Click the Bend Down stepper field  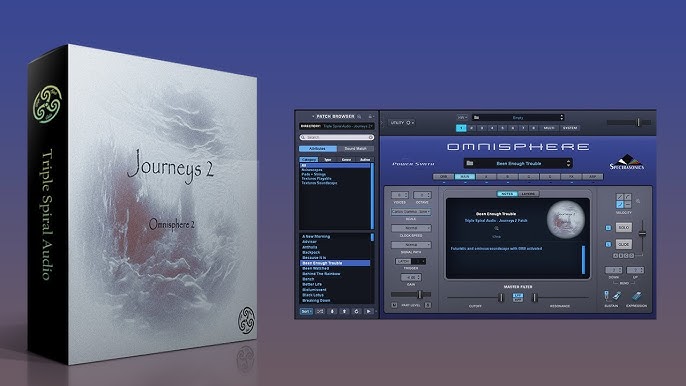pyautogui.click(x=613, y=270)
